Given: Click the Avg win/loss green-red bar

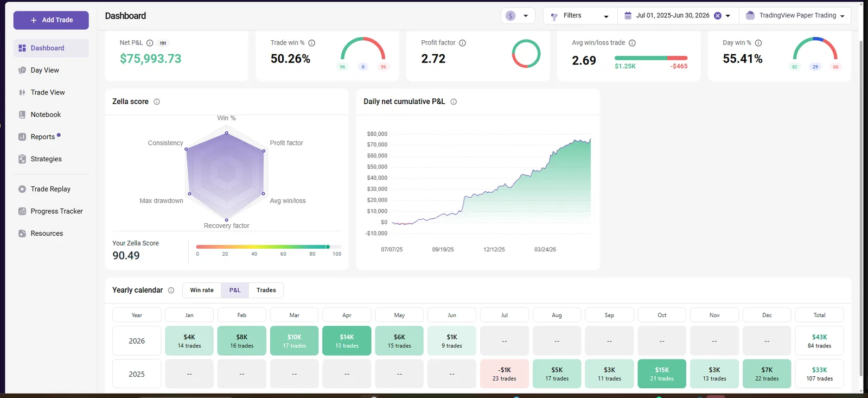Looking at the screenshot, I should pyautogui.click(x=651, y=58).
